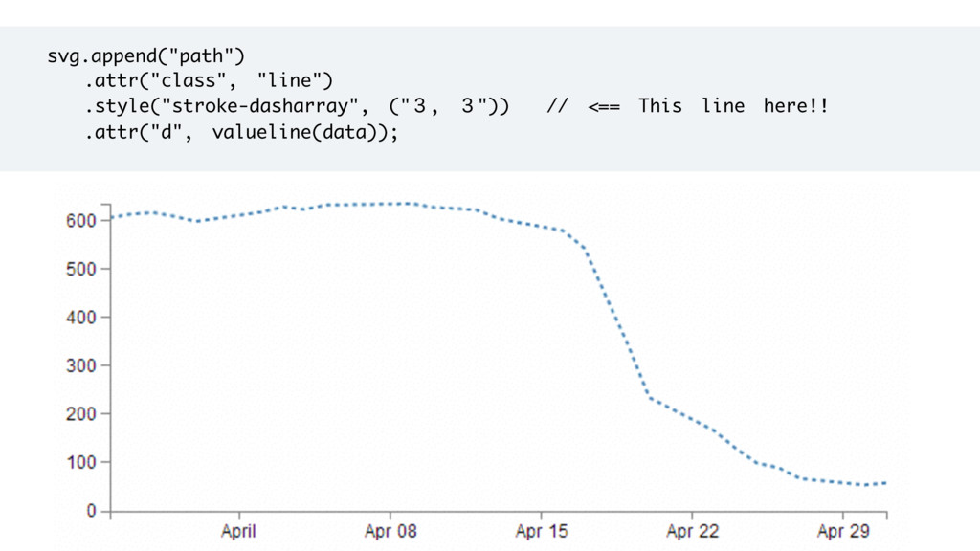The height and width of the screenshot is (551, 980).
Task: Click the Apr 08 x-axis label
Action: (x=390, y=531)
